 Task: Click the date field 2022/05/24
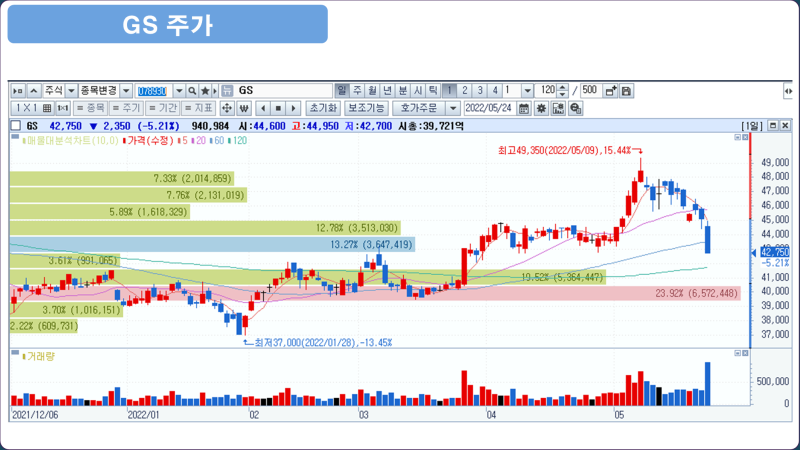(x=490, y=108)
